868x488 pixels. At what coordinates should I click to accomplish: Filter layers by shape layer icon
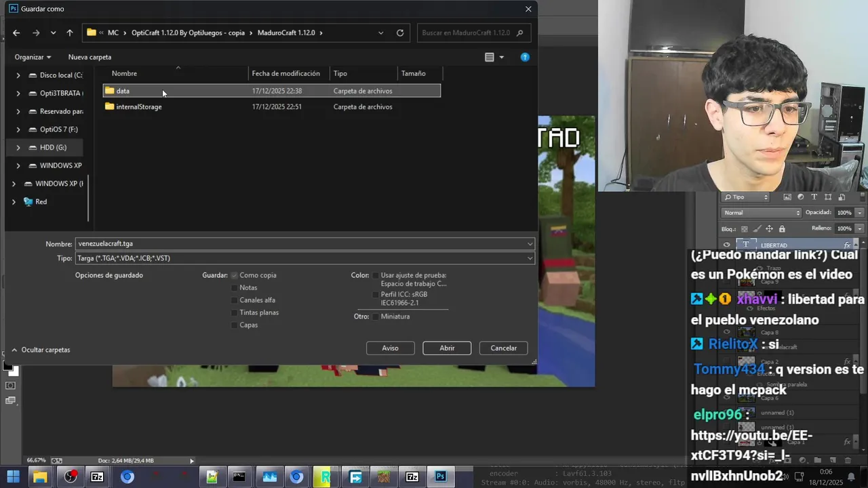point(828,197)
